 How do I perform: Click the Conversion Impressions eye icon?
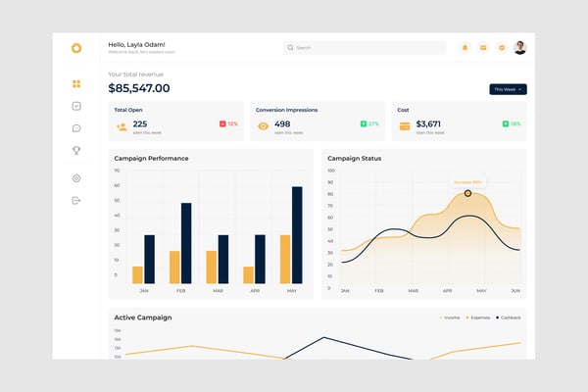(264, 126)
